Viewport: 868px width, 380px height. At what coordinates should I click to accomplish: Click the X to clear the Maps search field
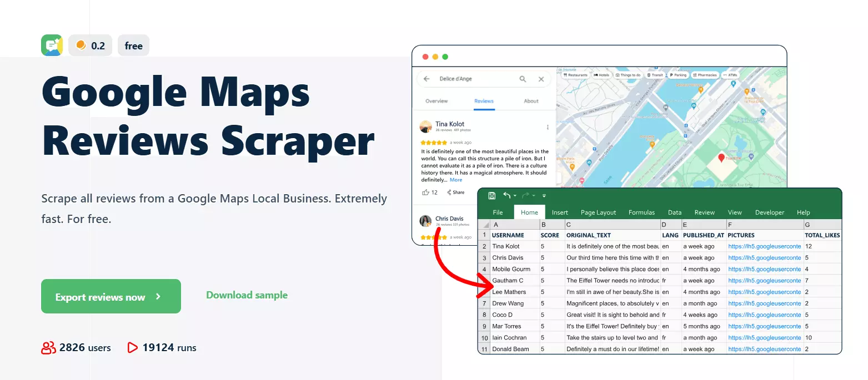pyautogui.click(x=541, y=79)
